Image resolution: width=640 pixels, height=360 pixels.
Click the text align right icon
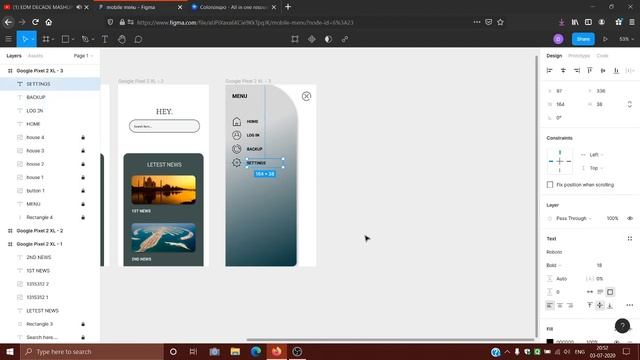(570, 305)
